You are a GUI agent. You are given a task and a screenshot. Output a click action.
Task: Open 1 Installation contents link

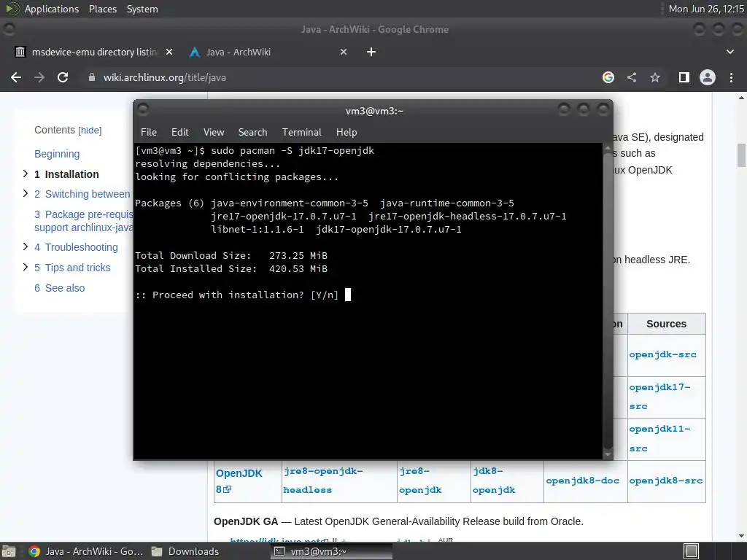click(66, 174)
